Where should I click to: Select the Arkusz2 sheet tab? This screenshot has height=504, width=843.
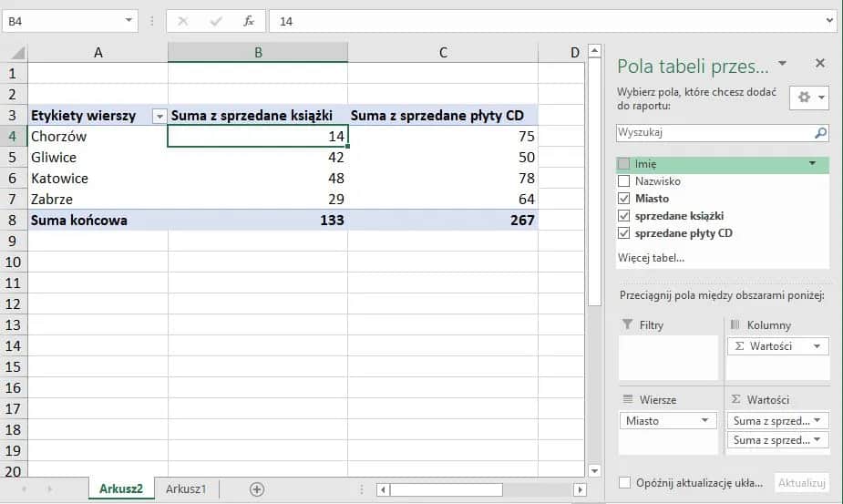120,489
